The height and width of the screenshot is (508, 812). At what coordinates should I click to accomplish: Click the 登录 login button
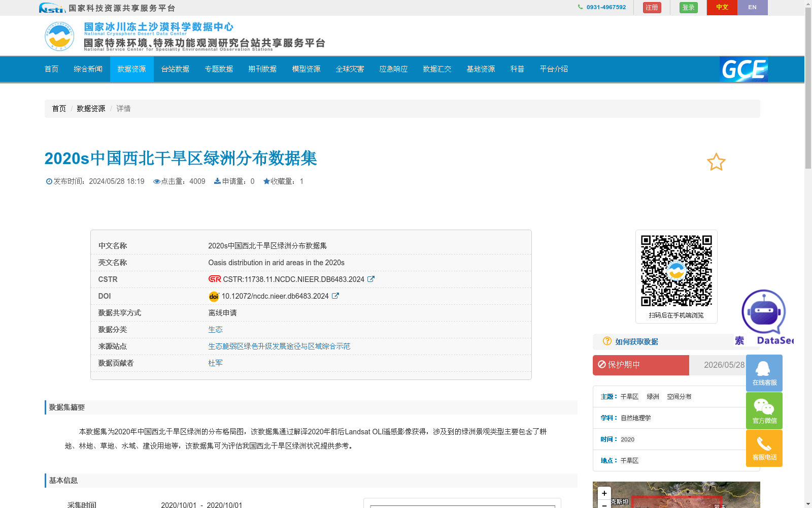pyautogui.click(x=688, y=8)
